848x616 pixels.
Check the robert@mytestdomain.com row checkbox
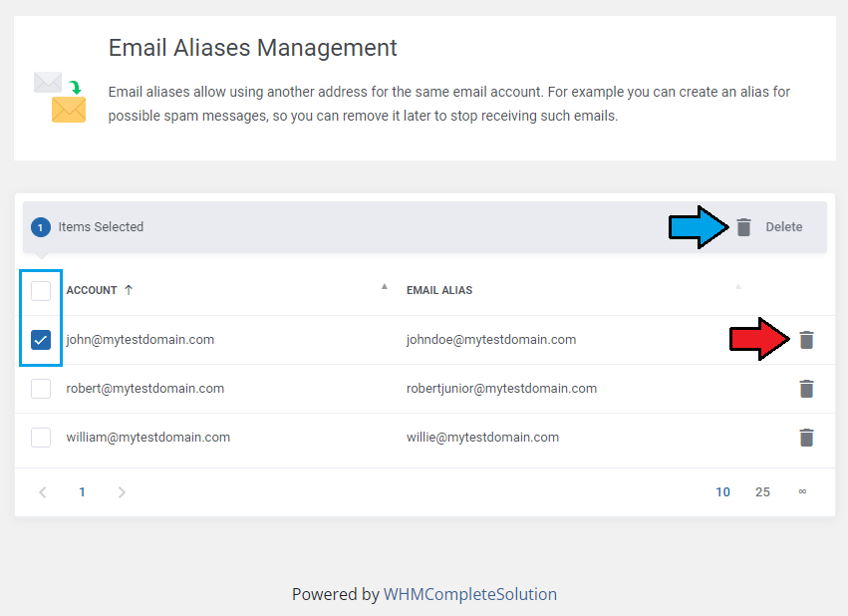tap(41, 389)
